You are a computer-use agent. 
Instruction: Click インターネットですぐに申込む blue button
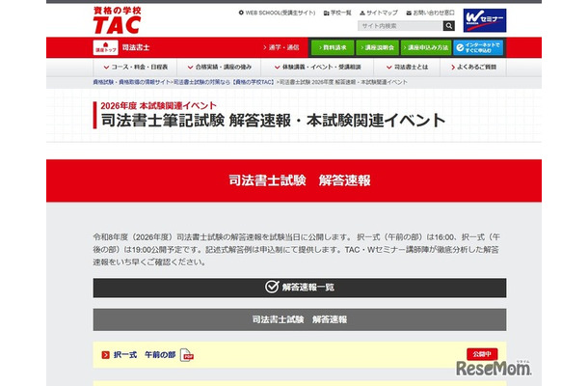(478, 47)
